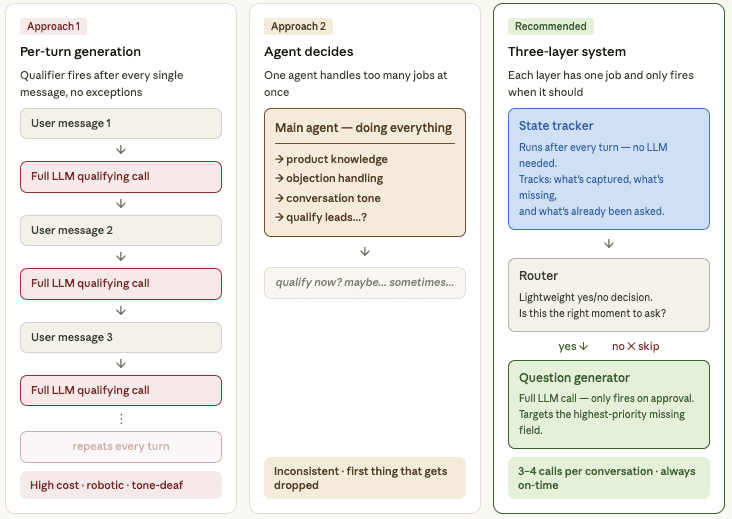Image resolution: width=732 pixels, height=519 pixels.
Task: Click the arrow above User message 2
Action: click(121, 204)
